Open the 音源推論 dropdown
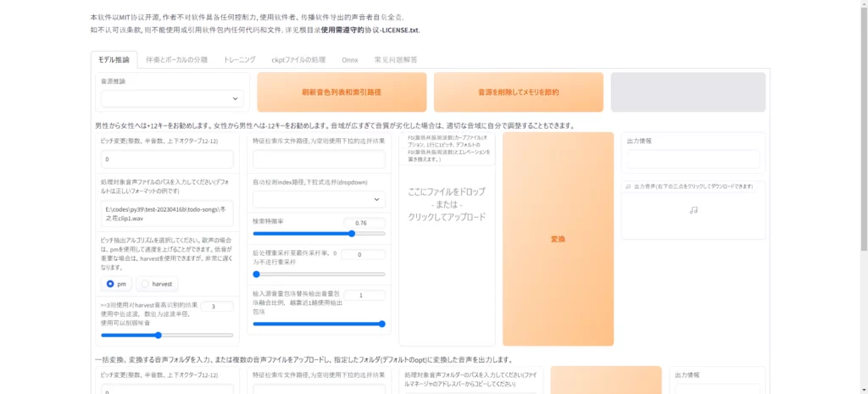Viewport: 868px width, 394px height. [x=172, y=99]
